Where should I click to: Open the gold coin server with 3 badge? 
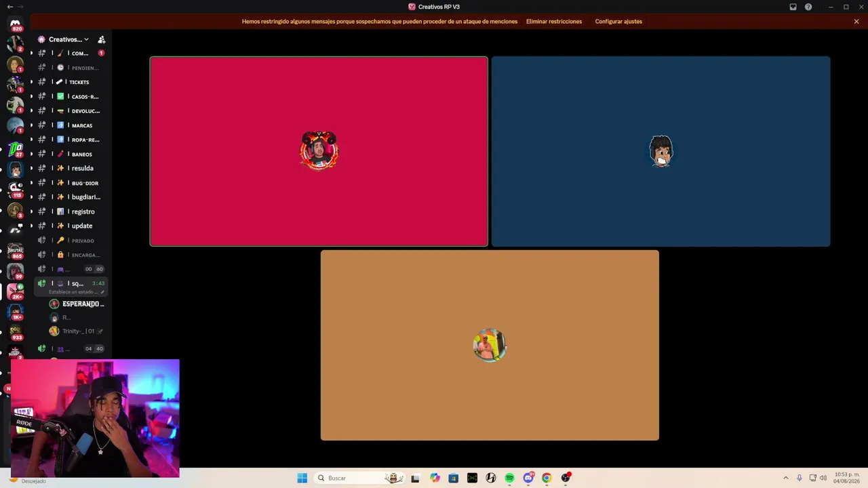tap(15, 210)
